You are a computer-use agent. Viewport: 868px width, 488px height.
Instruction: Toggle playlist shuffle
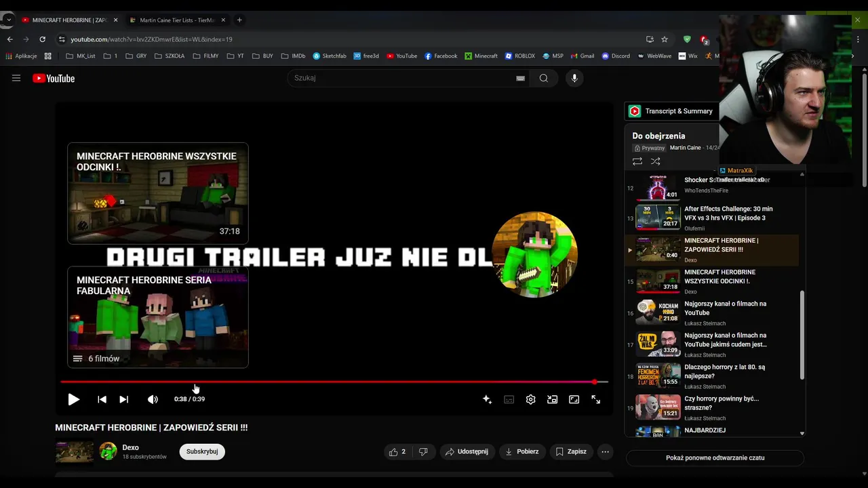tap(655, 161)
